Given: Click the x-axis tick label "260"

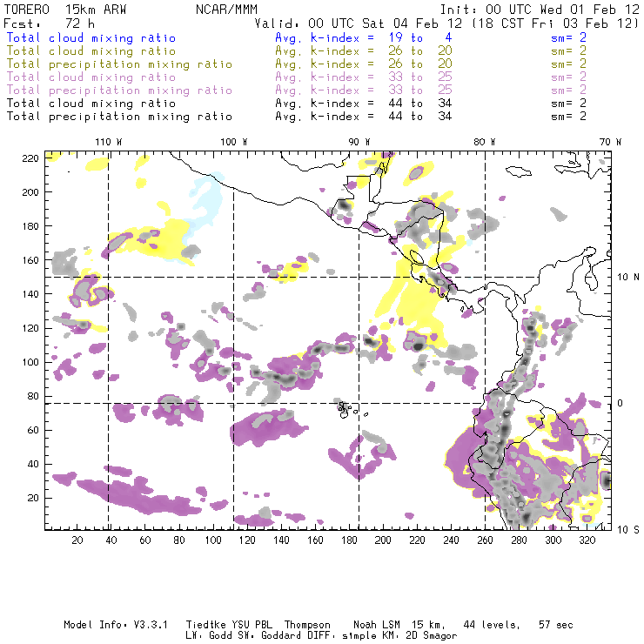Looking at the screenshot, I should coord(485,540).
